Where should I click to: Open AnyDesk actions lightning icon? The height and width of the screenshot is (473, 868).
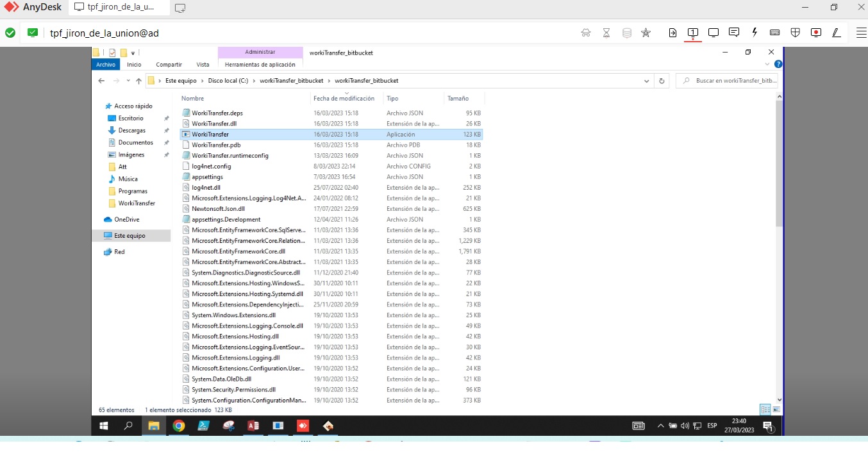pos(755,33)
